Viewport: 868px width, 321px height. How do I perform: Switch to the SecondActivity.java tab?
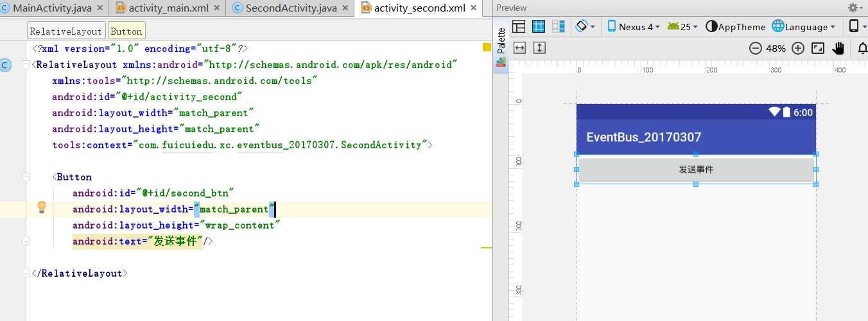pos(291,8)
